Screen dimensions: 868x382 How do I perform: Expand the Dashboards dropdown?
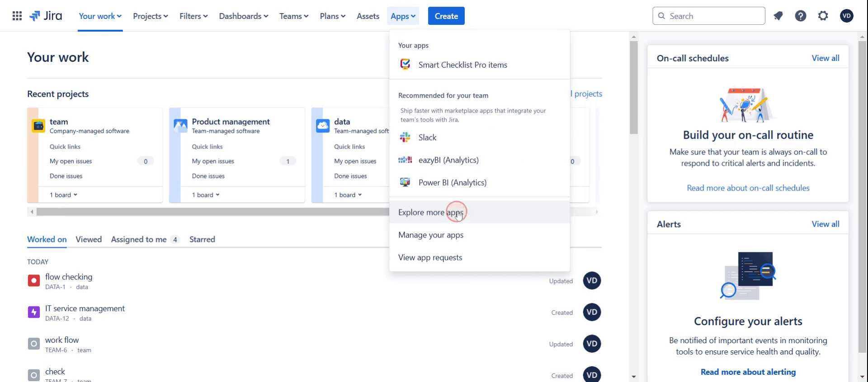click(244, 16)
